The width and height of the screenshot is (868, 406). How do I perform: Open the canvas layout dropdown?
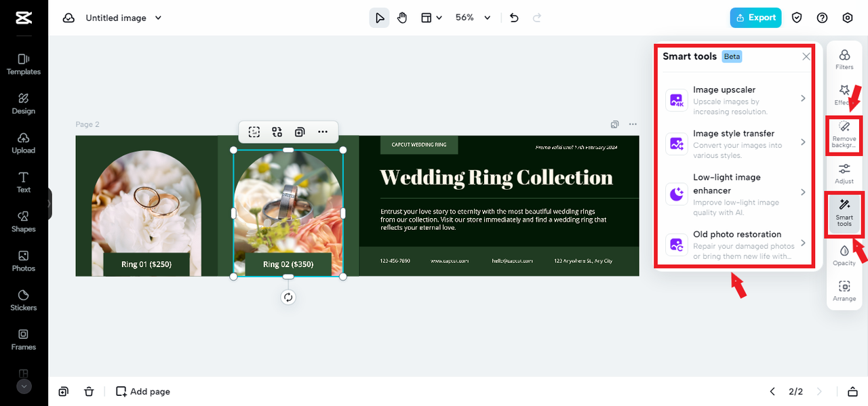click(x=431, y=18)
